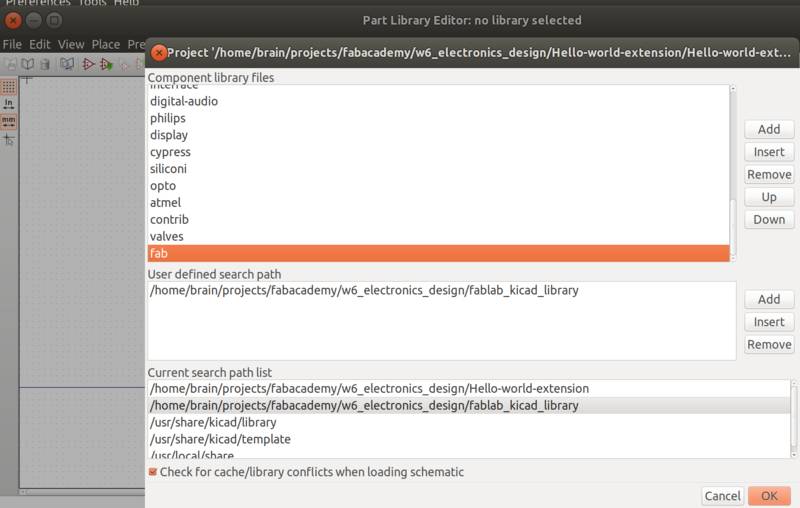Select the 'opto' library entry
Screen dimensions: 800x508
(438, 186)
